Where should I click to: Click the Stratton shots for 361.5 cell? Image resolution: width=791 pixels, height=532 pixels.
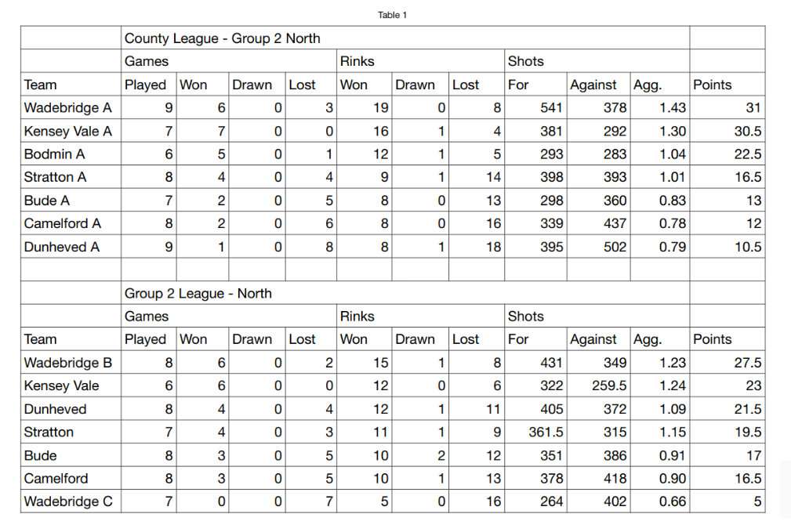click(x=535, y=432)
